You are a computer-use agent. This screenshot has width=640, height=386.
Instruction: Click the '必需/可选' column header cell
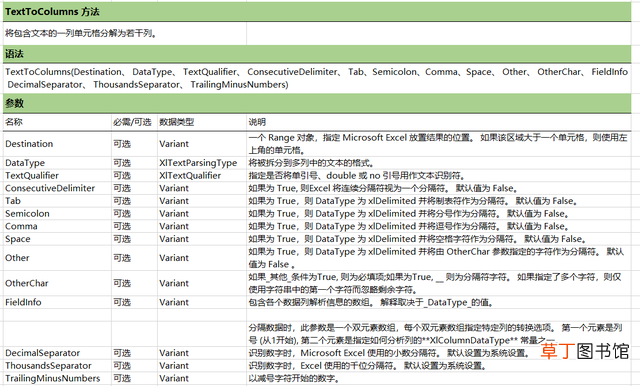[134, 122]
